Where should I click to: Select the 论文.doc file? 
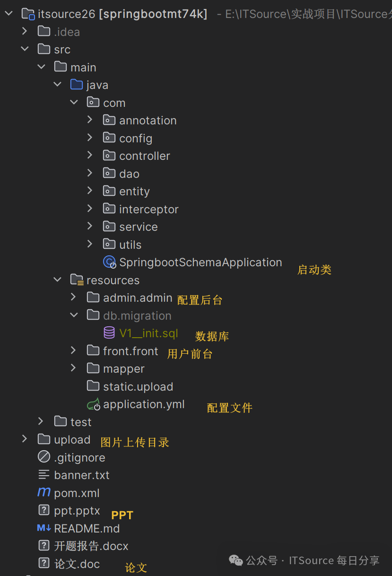[77, 564]
